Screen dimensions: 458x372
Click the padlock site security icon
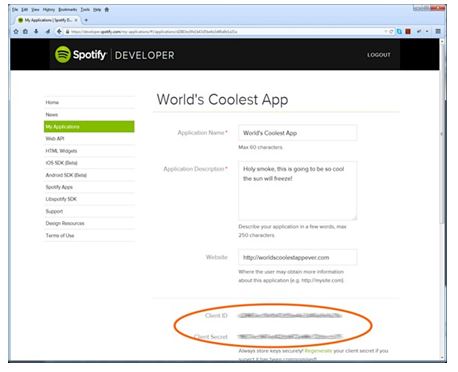click(x=67, y=32)
